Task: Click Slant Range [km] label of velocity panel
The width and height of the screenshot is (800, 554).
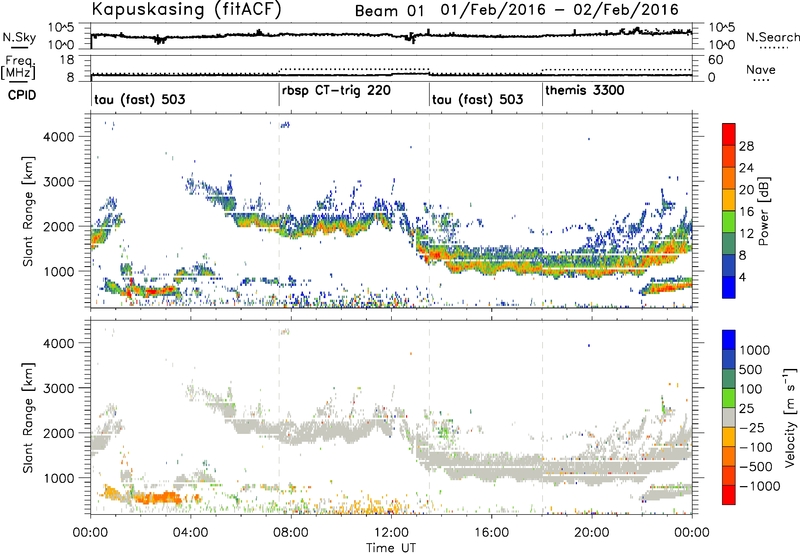Action: pyautogui.click(x=28, y=418)
